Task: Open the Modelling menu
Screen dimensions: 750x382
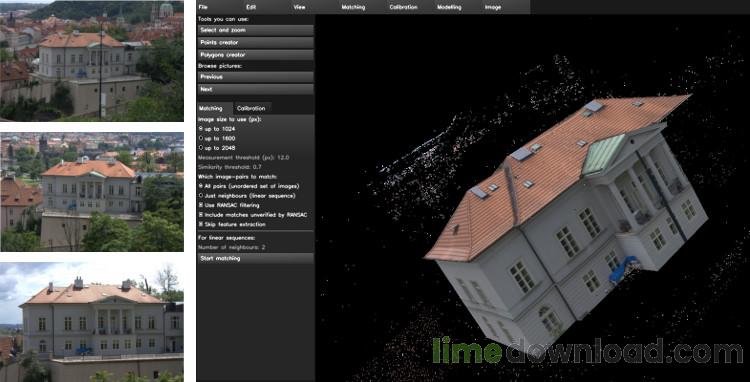Action: coord(449,7)
